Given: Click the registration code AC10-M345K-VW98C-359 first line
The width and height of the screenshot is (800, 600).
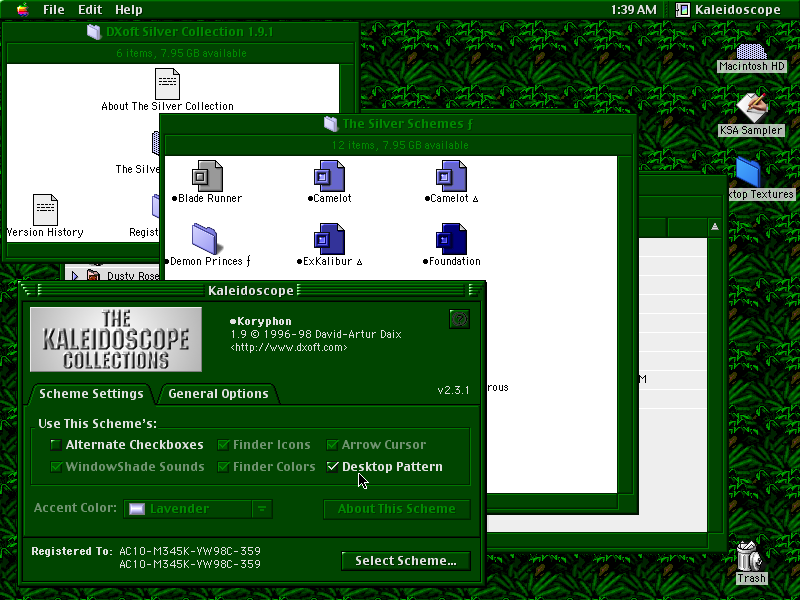Looking at the screenshot, I should click(x=190, y=551).
